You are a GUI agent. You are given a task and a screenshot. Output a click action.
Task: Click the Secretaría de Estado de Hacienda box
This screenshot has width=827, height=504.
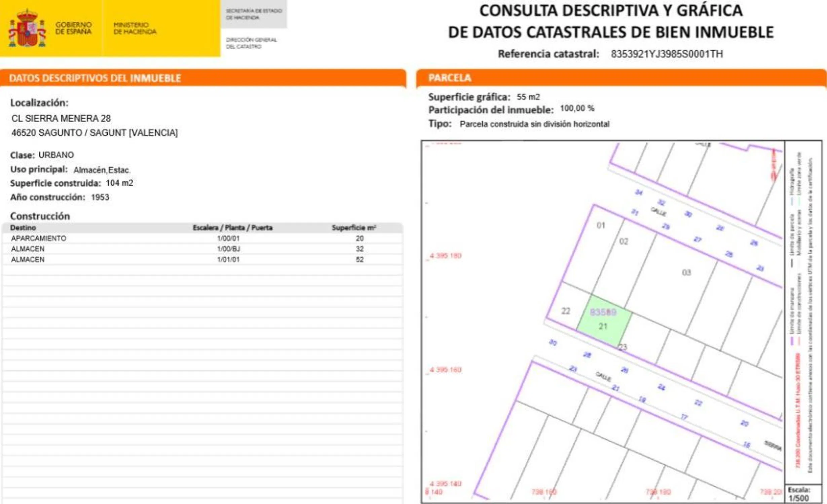click(254, 14)
